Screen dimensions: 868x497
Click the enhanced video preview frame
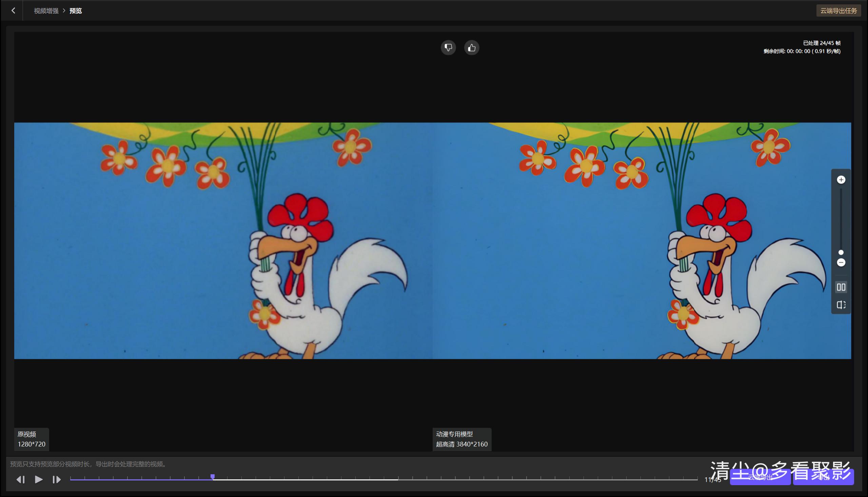coord(642,241)
